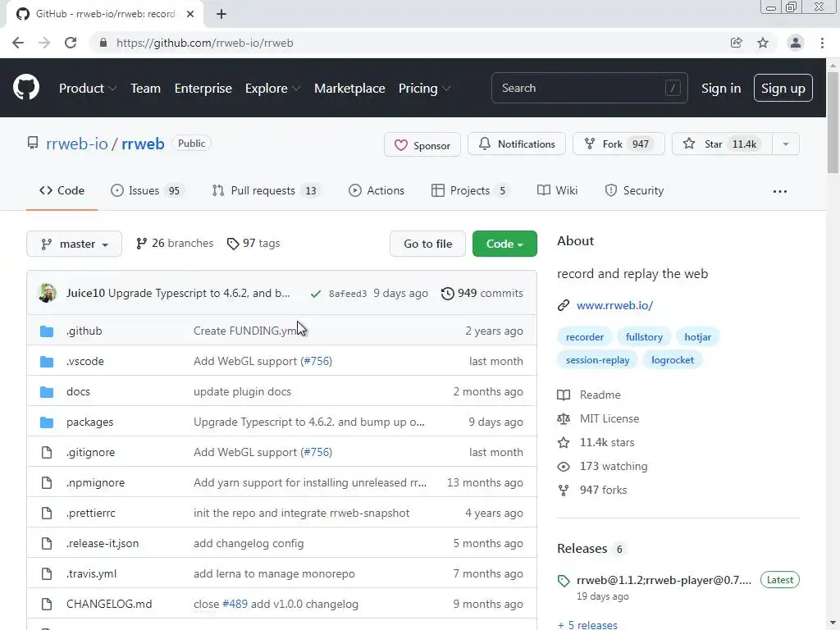Click the repository icon before rrweb-io
This screenshot has height=630, width=840.
point(33,143)
